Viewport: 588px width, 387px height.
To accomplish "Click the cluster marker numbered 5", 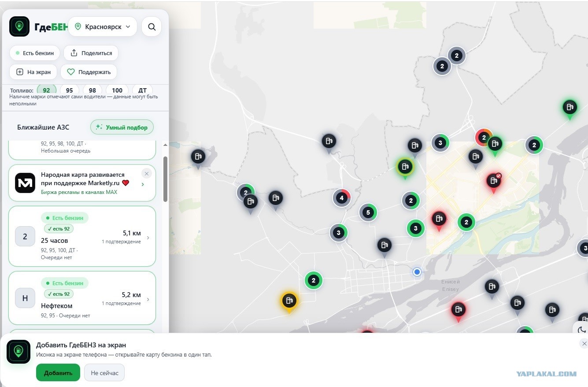I will click(x=368, y=213).
